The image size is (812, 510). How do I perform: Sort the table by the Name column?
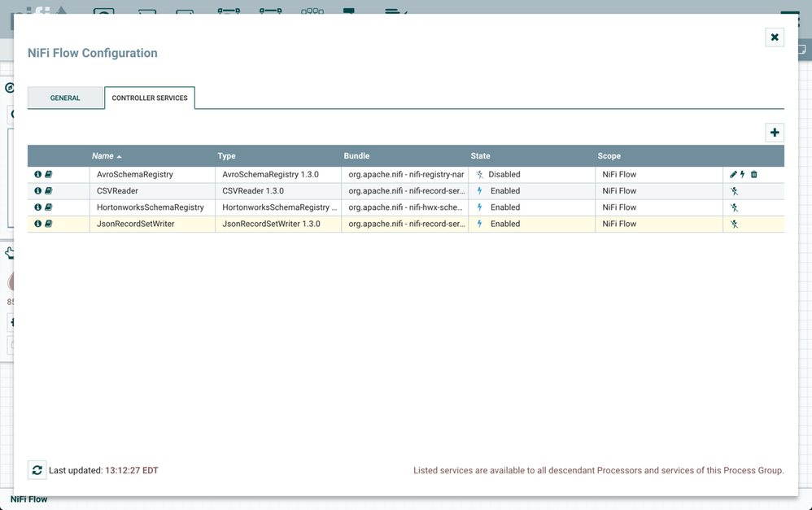pyautogui.click(x=104, y=155)
